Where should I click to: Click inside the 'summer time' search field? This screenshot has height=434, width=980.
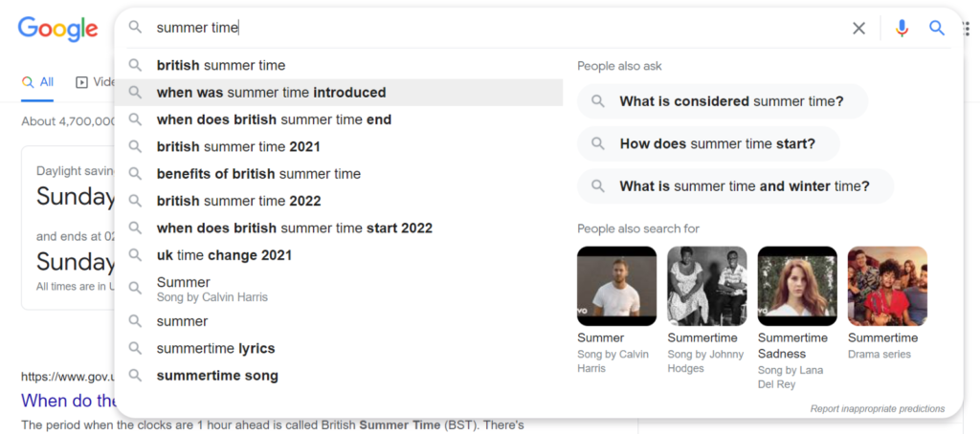[x=494, y=28]
